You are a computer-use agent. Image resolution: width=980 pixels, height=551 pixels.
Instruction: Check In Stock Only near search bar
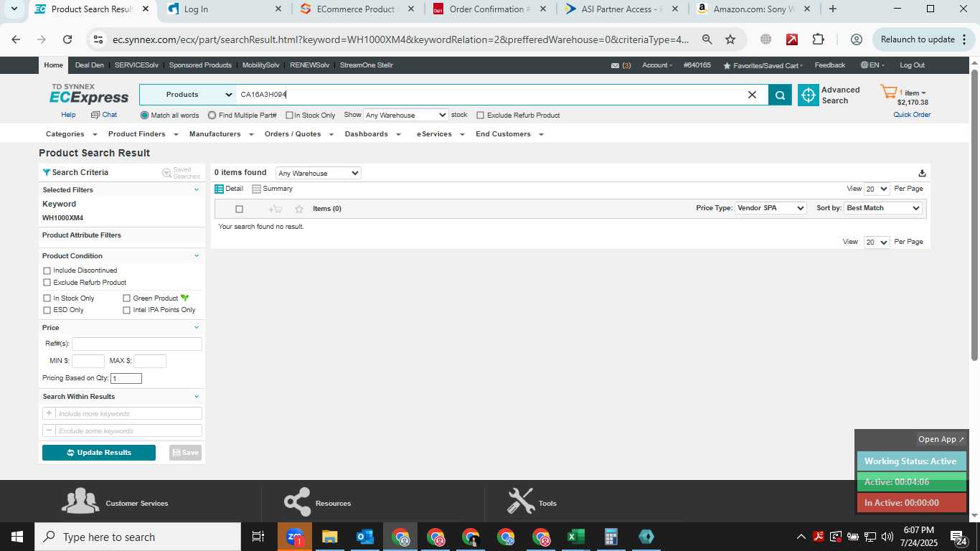pos(289,116)
